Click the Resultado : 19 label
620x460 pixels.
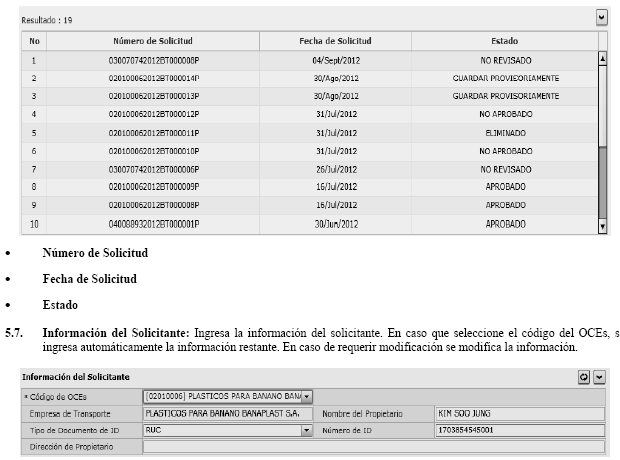(x=47, y=20)
